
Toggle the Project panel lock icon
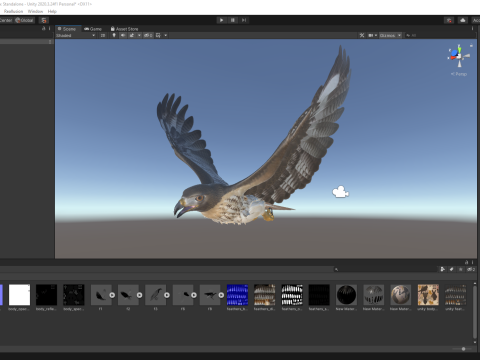[x=466, y=262]
